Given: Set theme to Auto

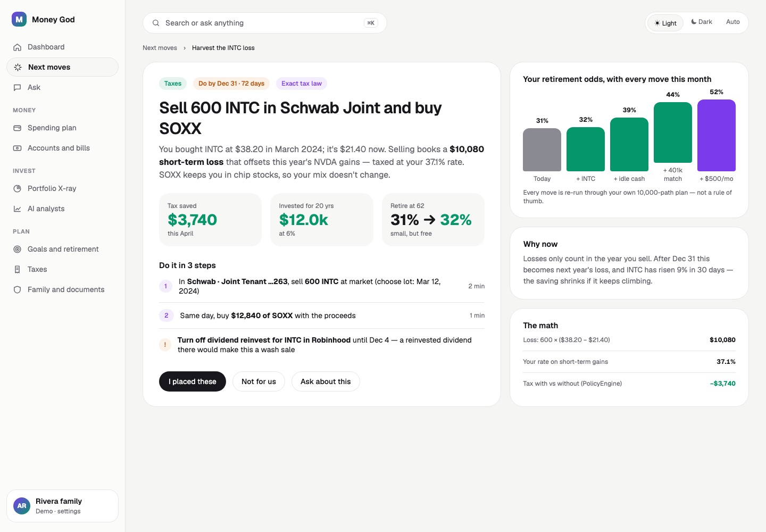Looking at the screenshot, I should (x=733, y=22).
